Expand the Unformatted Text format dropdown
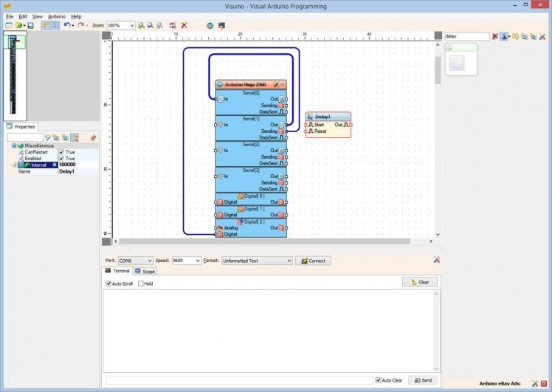Image resolution: width=552 pixels, height=392 pixels. click(257, 261)
